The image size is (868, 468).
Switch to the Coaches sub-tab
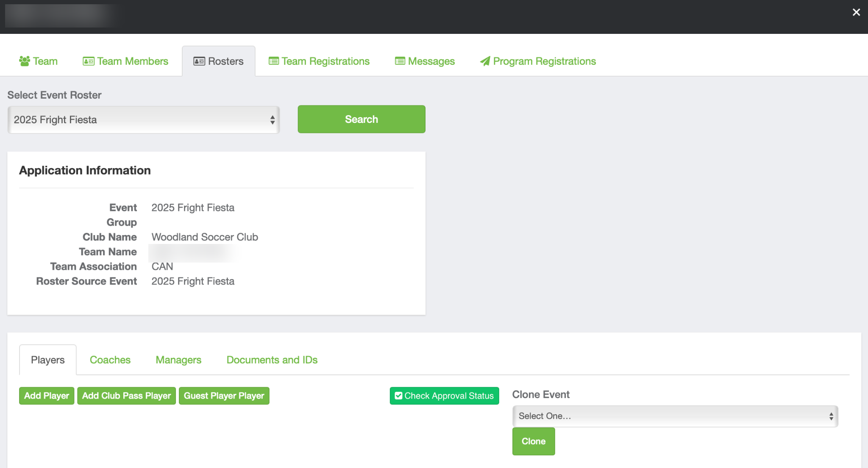pyautogui.click(x=110, y=360)
